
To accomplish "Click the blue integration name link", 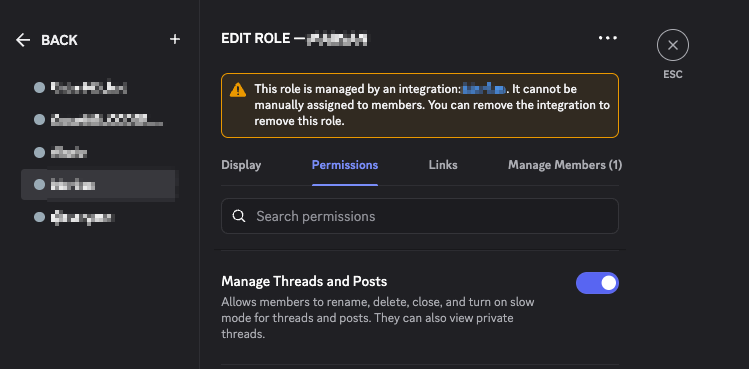I will coord(484,89).
